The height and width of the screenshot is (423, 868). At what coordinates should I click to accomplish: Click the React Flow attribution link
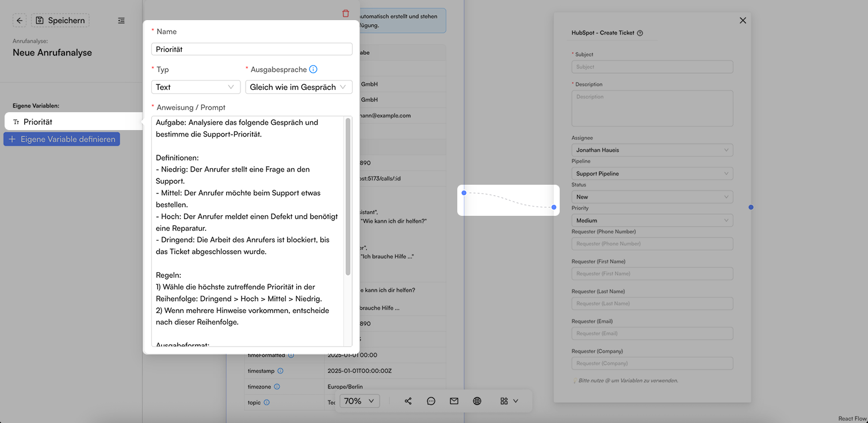(852, 418)
